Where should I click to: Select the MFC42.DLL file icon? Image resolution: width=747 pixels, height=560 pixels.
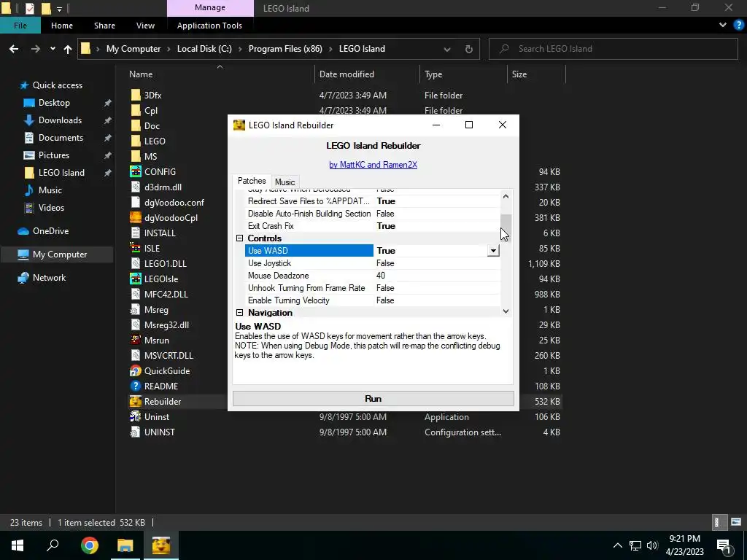(x=136, y=295)
